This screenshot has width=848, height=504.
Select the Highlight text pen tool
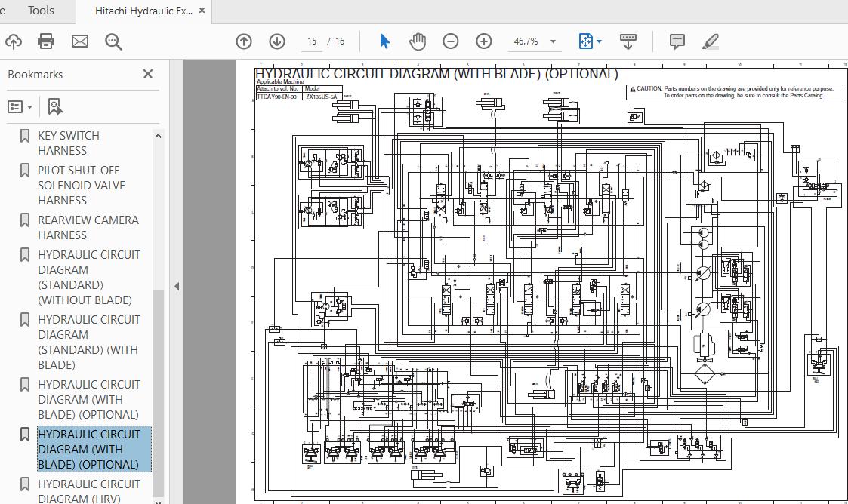point(711,41)
